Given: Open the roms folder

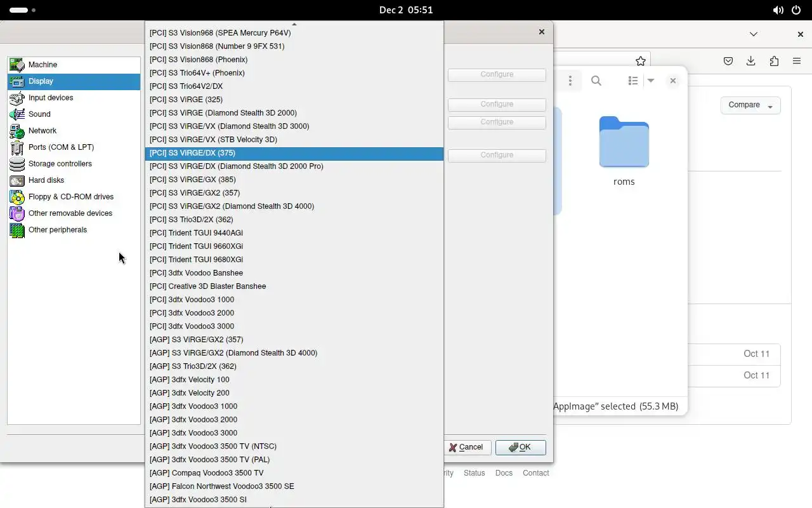Looking at the screenshot, I should (x=624, y=151).
